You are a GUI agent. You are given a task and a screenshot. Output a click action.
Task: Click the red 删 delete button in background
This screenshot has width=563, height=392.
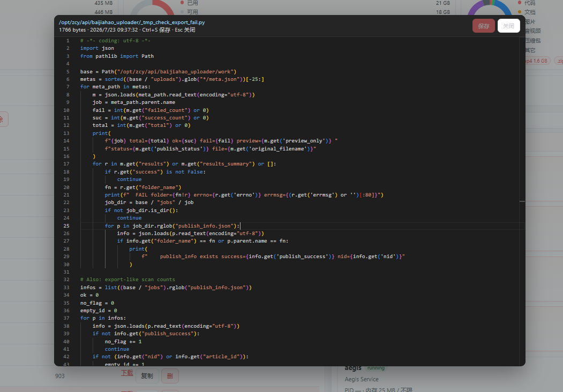click(x=170, y=376)
